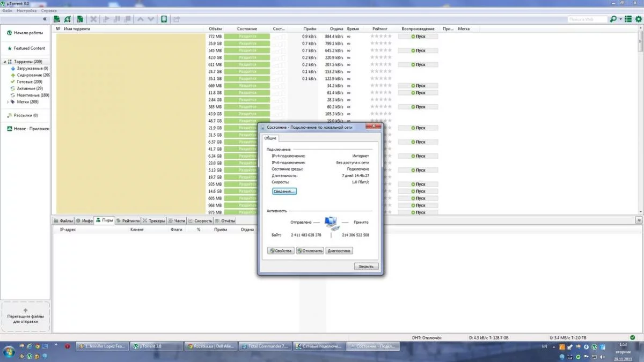644x362 pixels.
Task: Open the Сетевые подключения taskbar button
Action: [319, 346]
